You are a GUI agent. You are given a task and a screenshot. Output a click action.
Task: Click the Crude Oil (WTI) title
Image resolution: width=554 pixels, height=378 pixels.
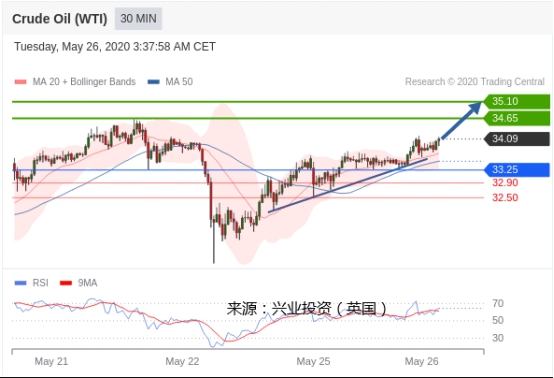(60, 19)
